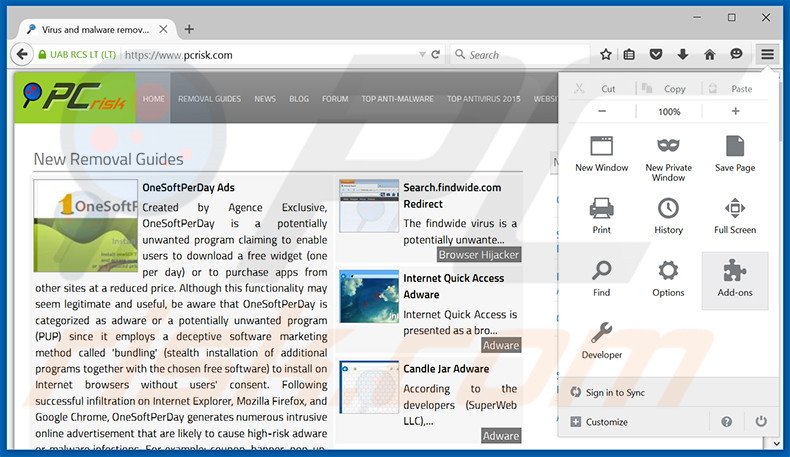The width and height of the screenshot is (790, 457).
Task: Click the smiley chat icon
Action: pyautogui.click(x=736, y=53)
